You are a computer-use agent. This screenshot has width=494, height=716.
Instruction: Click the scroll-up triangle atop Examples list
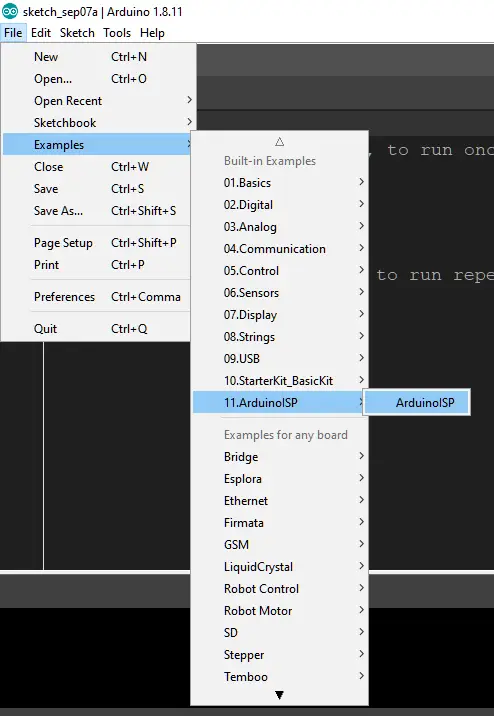pyautogui.click(x=279, y=142)
